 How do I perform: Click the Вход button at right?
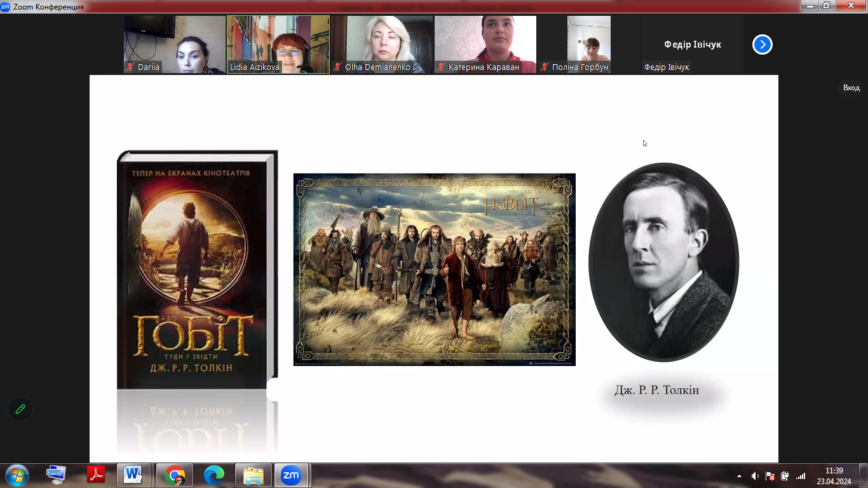tap(851, 88)
